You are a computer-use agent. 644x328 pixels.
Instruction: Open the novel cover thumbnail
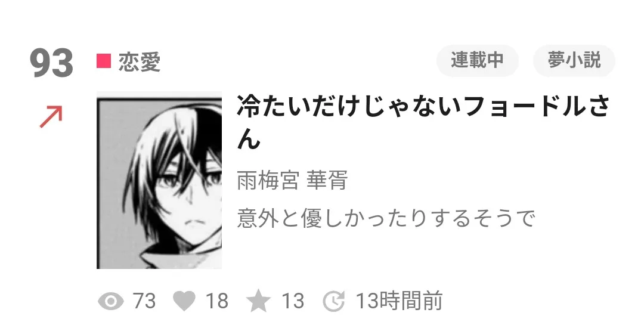pyautogui.click(x=159, y=180)
